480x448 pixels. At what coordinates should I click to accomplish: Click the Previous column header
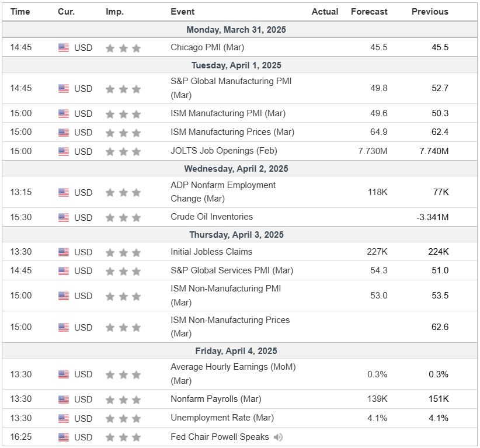(430, 12)
